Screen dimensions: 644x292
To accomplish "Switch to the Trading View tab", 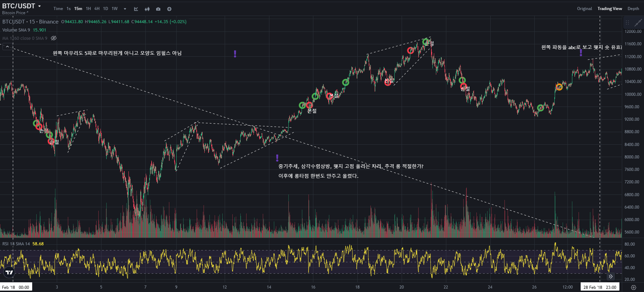I will click(610, 9).
